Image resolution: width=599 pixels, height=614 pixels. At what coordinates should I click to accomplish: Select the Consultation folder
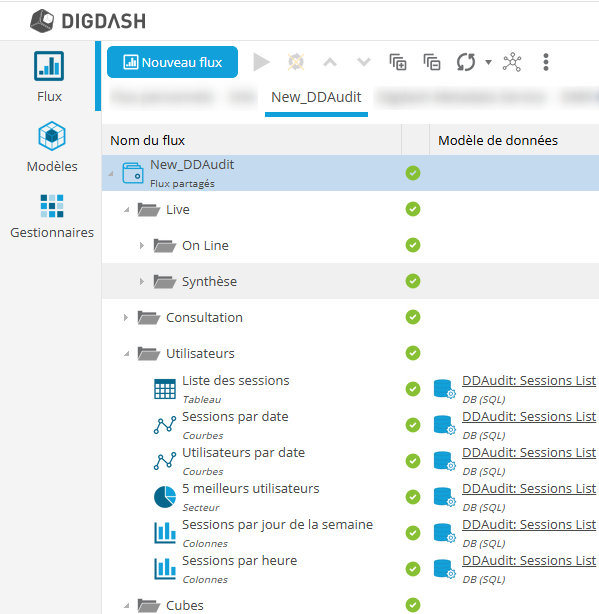[204, 318]
